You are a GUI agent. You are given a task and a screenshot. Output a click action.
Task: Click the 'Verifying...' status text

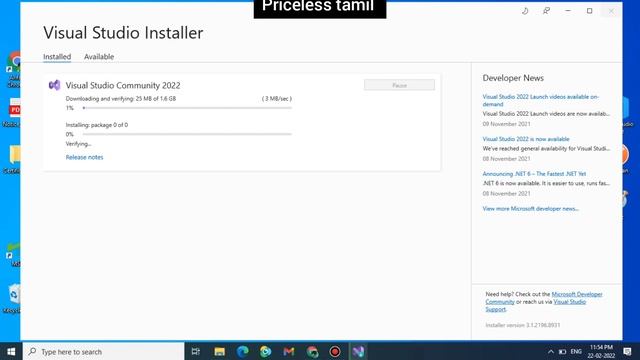tap(78, 144)
